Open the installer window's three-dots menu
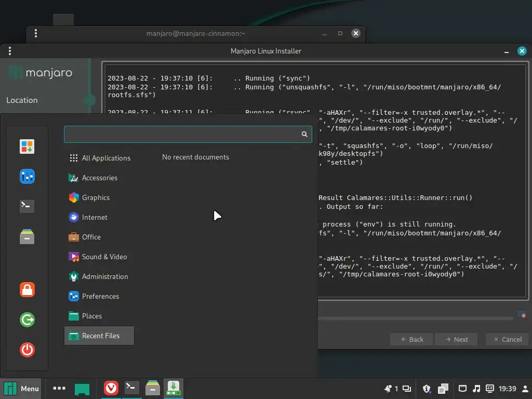Viewport: 532px width, 399px height. pyautogui.click(x=10, y=51)
